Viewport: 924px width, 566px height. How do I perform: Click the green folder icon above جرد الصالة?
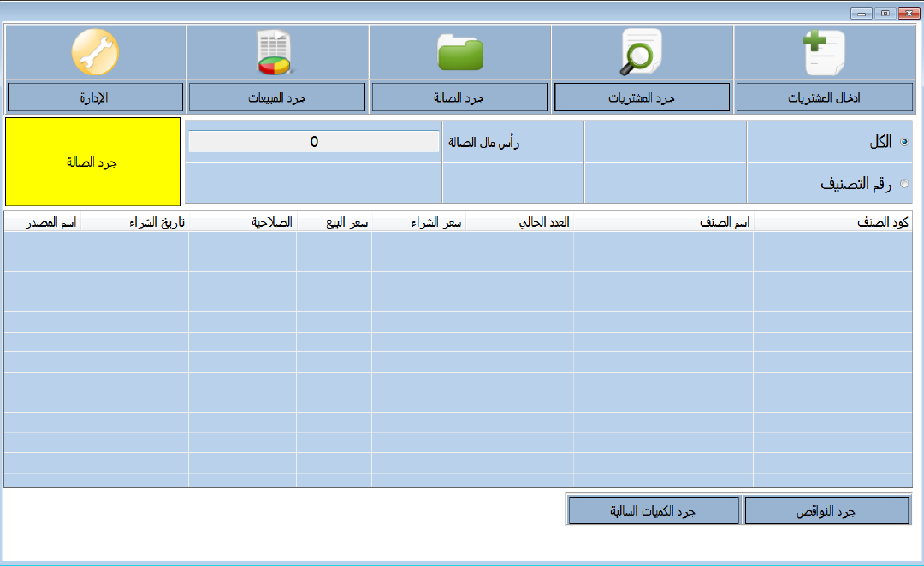point(459,52)
